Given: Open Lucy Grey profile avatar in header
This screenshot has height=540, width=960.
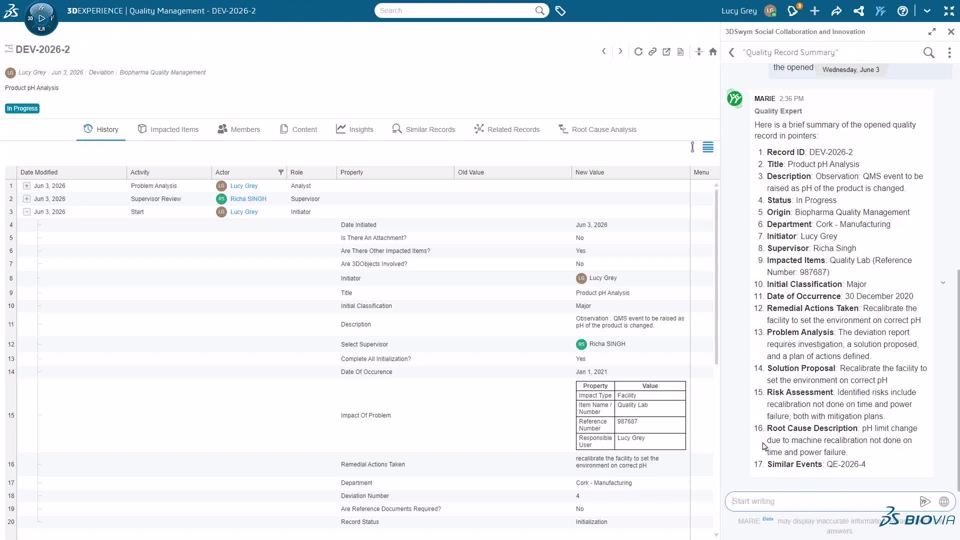Looking at the screenshot, I should (770, 10).
